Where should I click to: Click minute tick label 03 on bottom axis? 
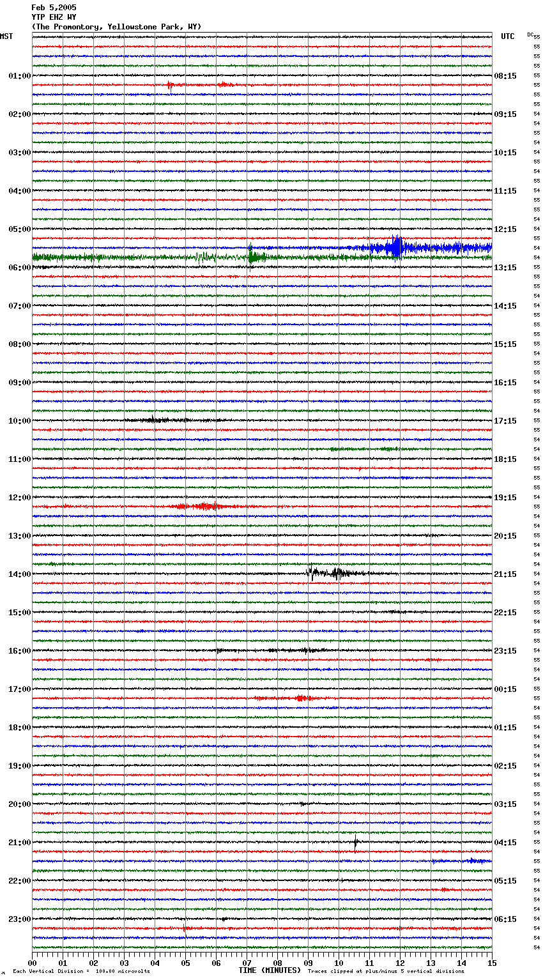pos(124,963)
